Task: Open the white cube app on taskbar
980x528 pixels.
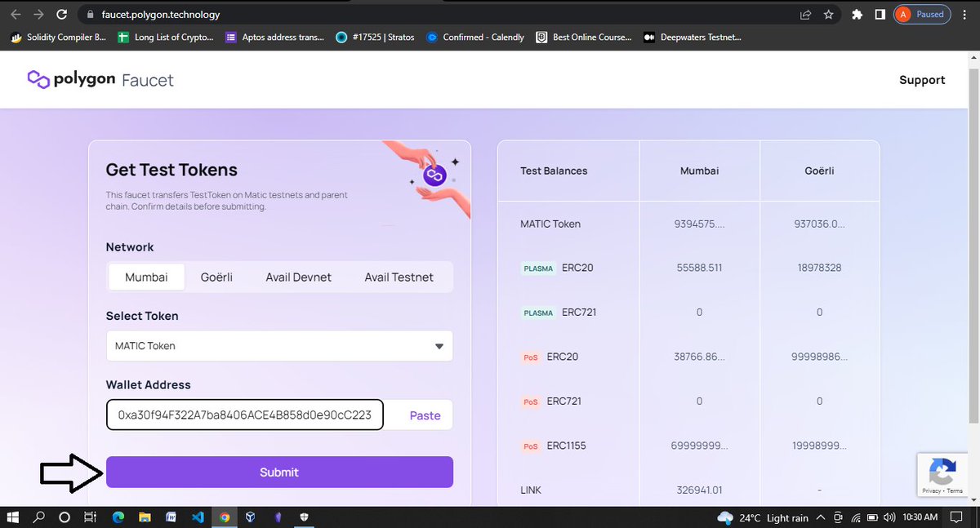Action: [251, 517]
